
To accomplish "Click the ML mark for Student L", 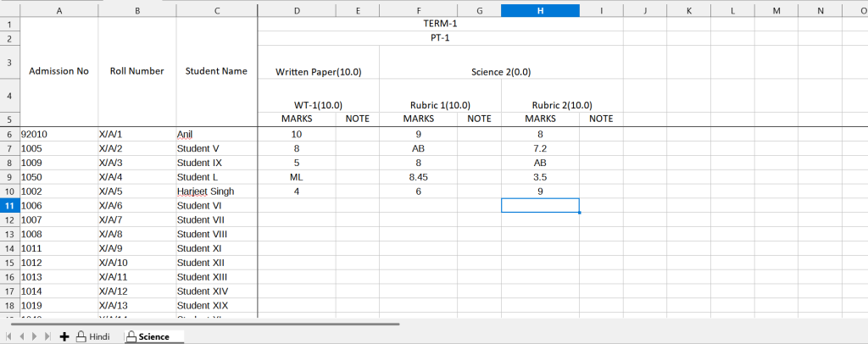I will coord(296,177).
